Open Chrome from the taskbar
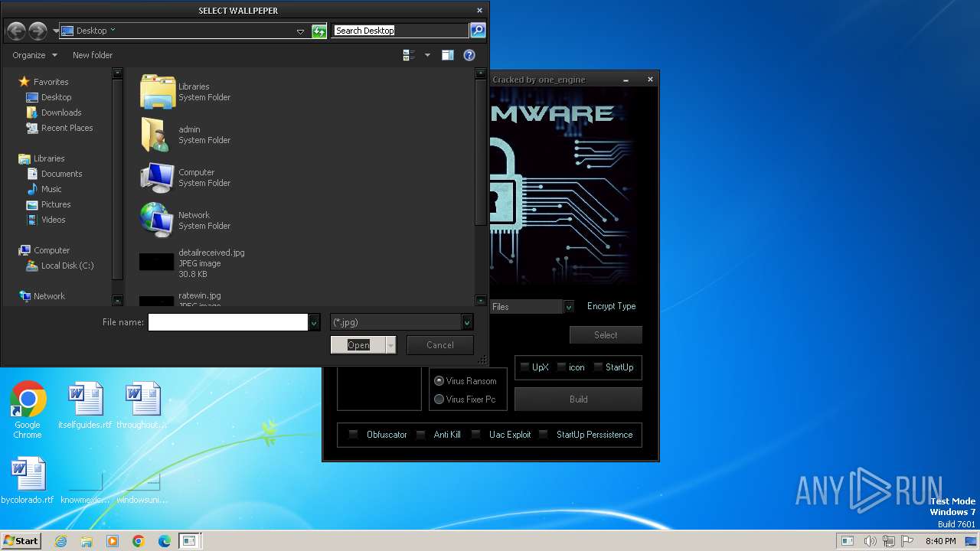 (x=139, y=541)
